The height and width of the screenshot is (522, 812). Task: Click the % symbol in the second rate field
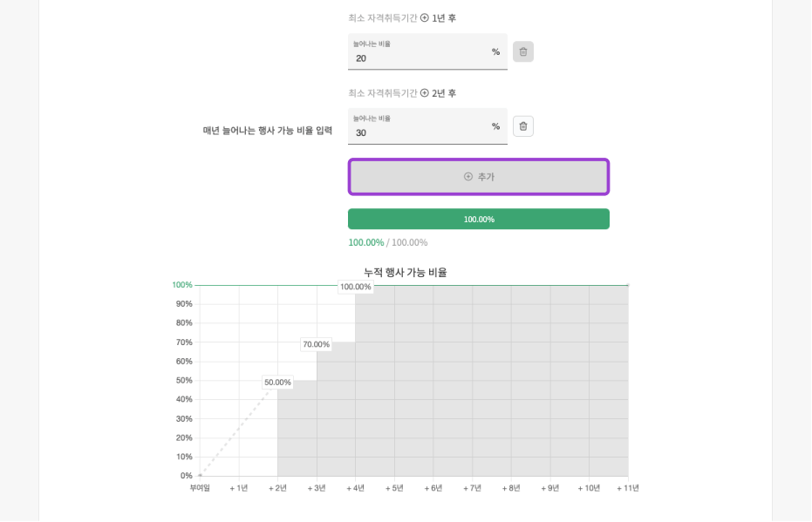[495, 126]
